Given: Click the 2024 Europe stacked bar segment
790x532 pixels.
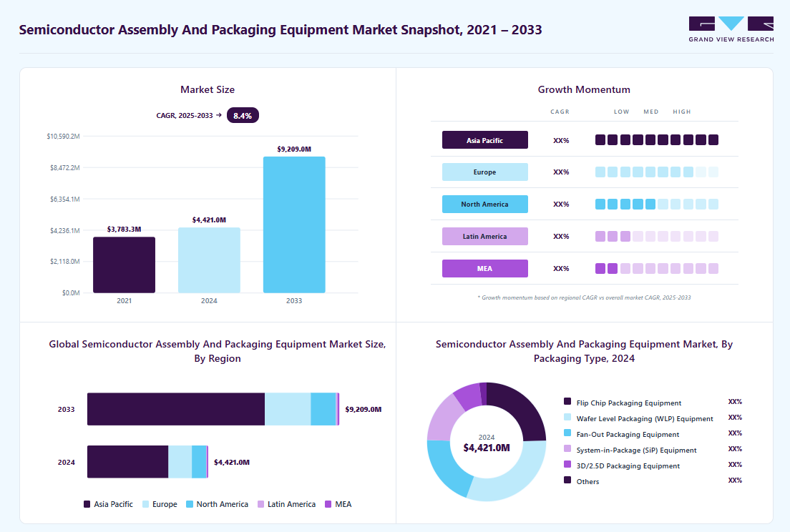Looking at the screenshot, I should tap(180, 461).
